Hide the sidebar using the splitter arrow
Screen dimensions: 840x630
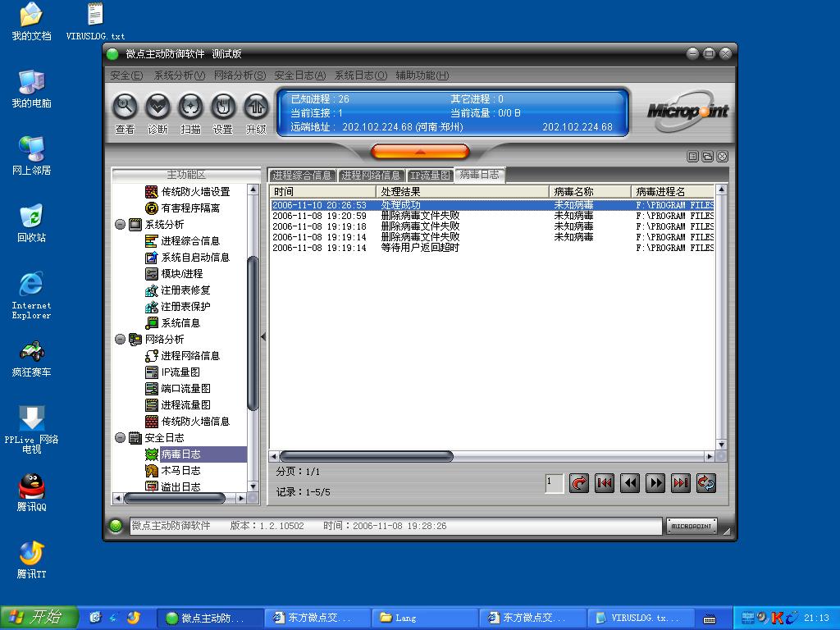point(263,337)
